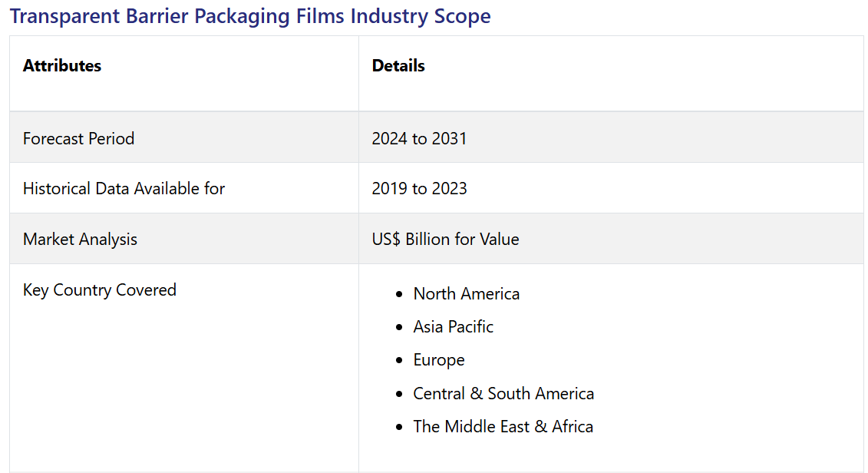Screen dimensions: 868x473
Task: Click the 2019 to 2023 value
Action: pos(419,188)
